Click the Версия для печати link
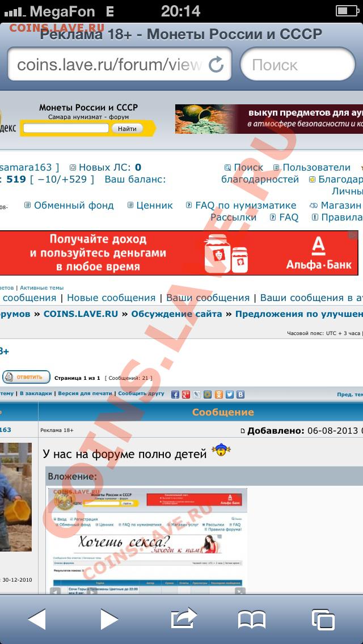363x644 pixels. [86, 393]
